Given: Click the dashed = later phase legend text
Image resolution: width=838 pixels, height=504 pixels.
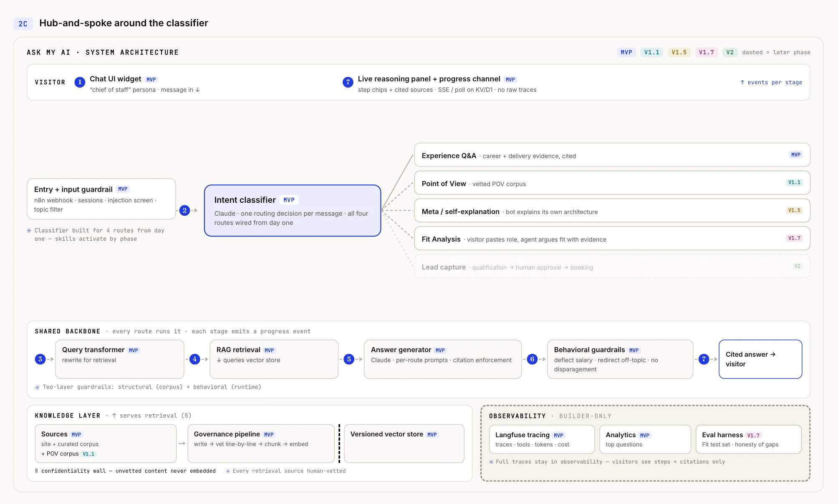Looking at the screenshot, I should point(776,53).
